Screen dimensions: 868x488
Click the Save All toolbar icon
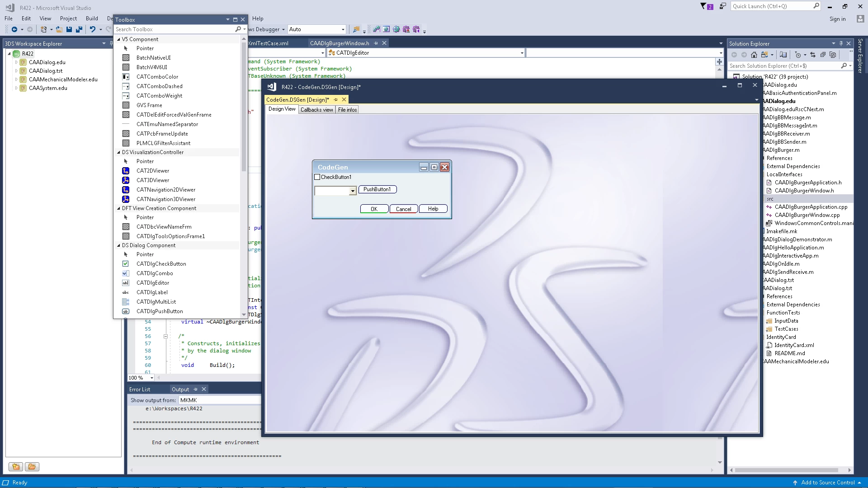point(79,29)
